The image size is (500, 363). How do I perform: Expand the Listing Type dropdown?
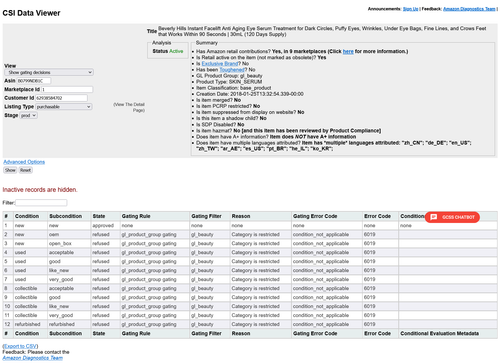pyautogui.click(x=64, y=107)
